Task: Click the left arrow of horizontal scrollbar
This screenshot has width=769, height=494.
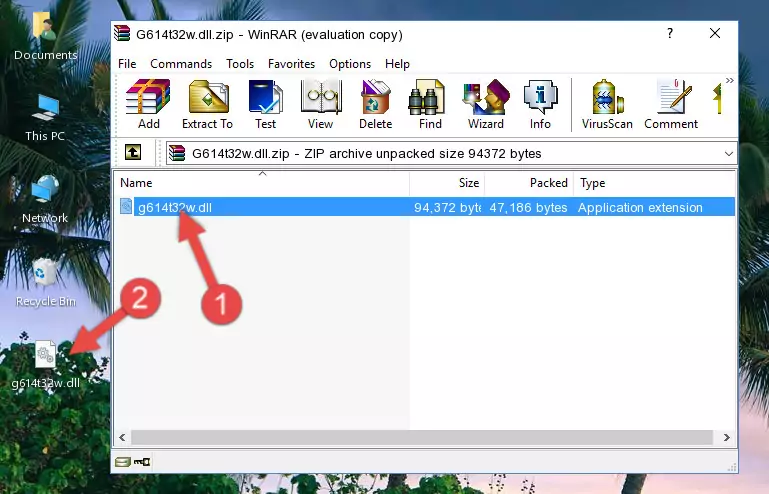Action: pyautogui.click(x=123, y=437)
